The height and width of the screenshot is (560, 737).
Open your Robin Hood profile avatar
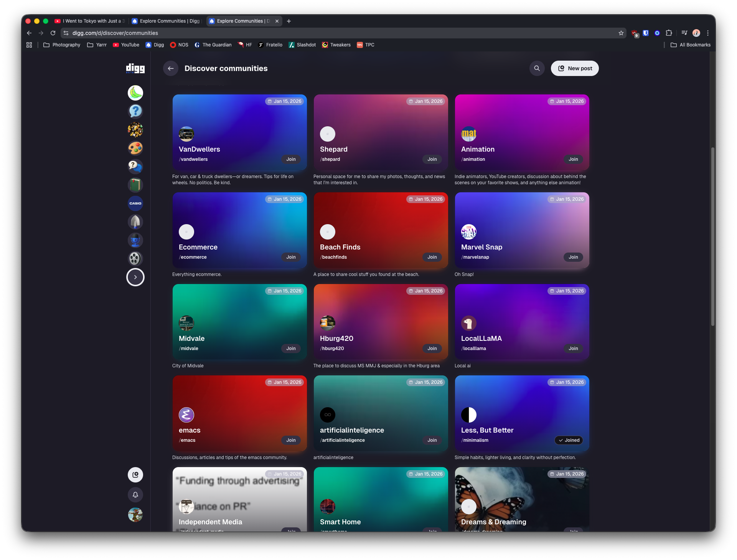(135, 515)
